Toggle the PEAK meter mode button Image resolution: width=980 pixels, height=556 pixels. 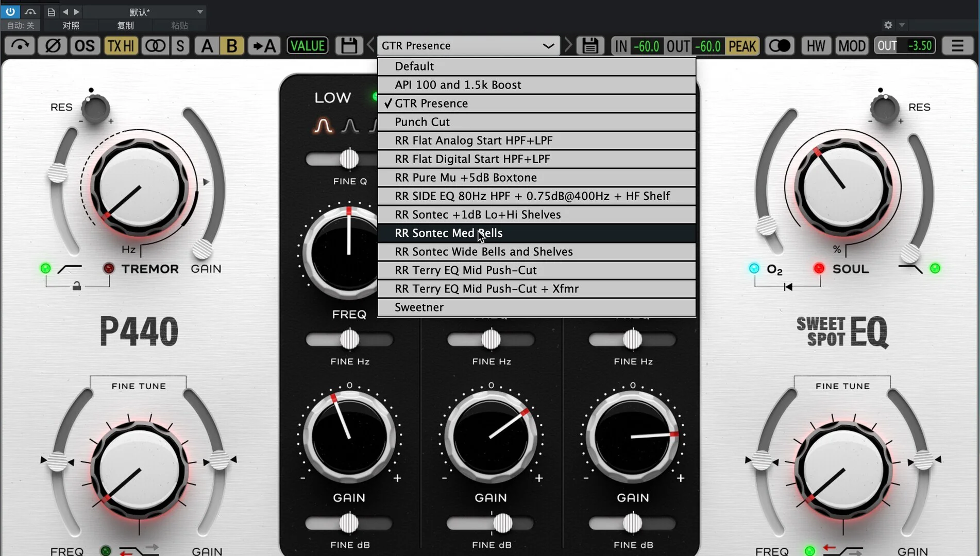(x=742, y=46)
